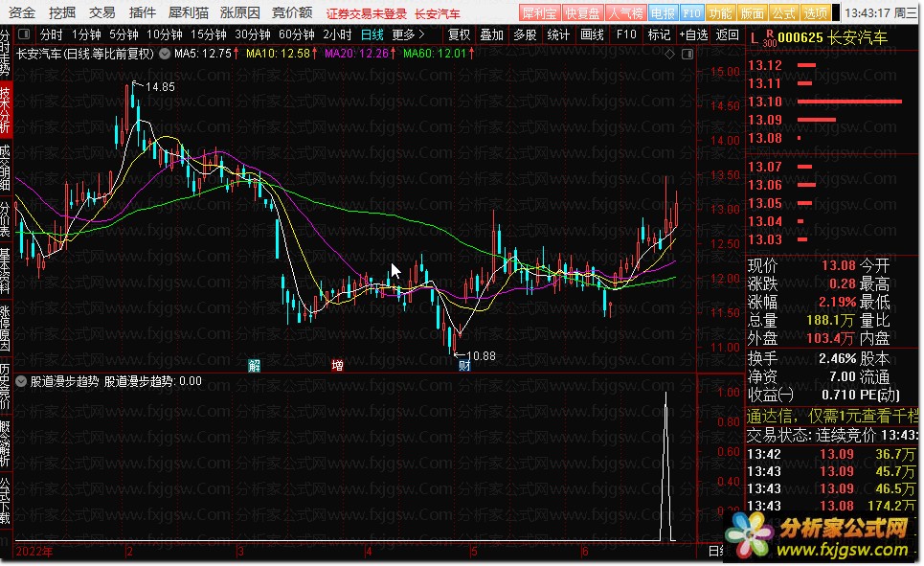Open the 竞价额 menu

292,12
